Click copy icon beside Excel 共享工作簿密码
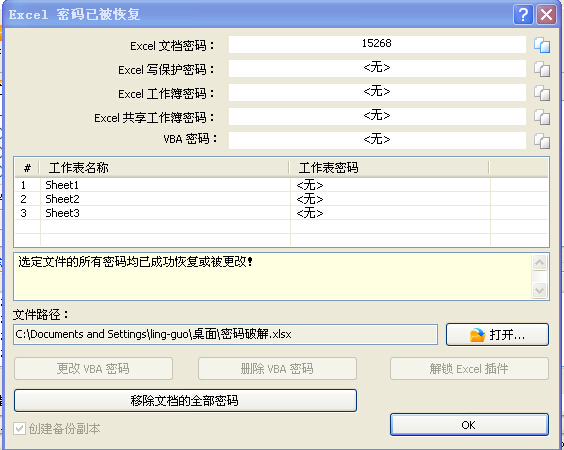 tap(542, 117)
